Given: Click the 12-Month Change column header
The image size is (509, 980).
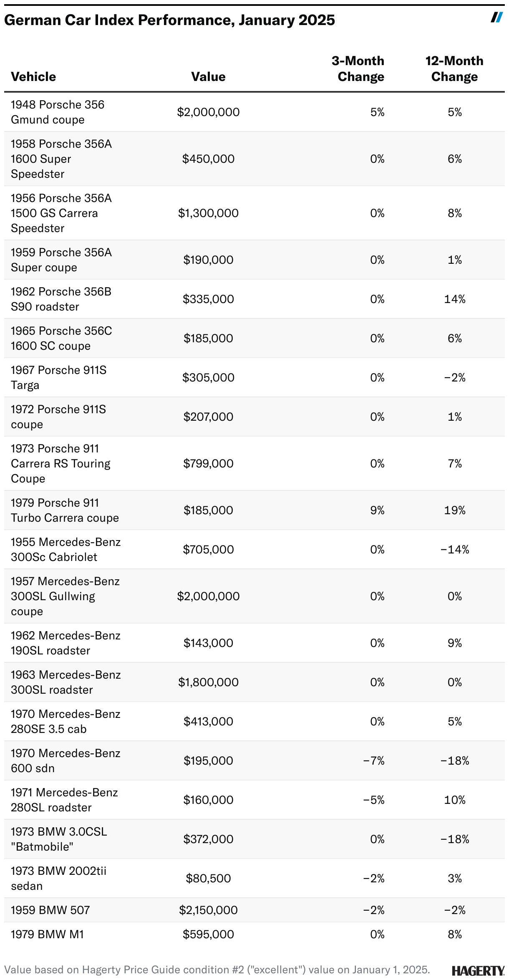Looking at the screenshot, I should (454, 69).
